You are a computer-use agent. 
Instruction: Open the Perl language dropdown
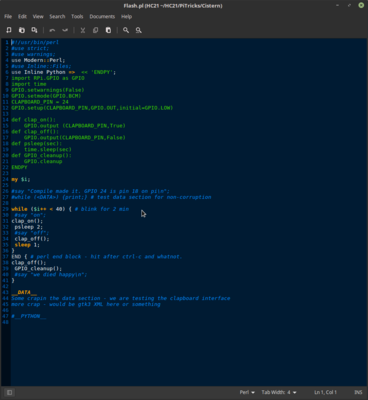click(x=247, y=392)
